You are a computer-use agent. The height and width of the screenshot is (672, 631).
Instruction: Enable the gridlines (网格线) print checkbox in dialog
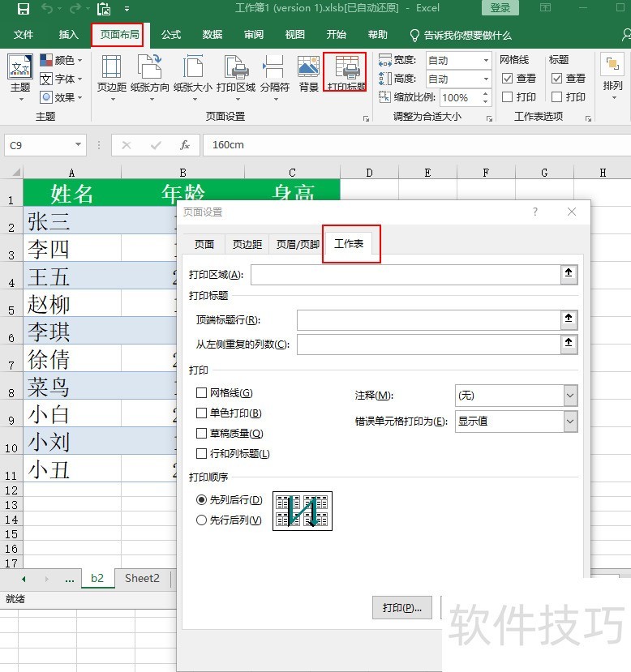(202, 393)
